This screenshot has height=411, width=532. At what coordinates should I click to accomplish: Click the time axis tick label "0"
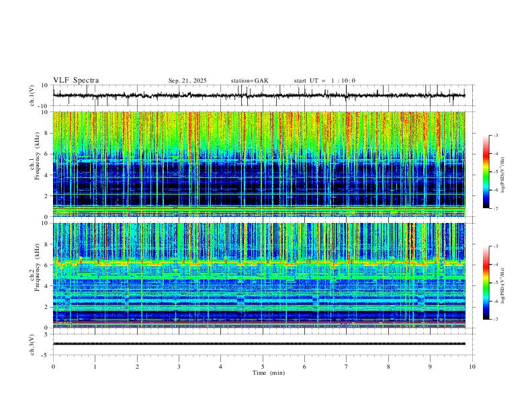(53, 367)
